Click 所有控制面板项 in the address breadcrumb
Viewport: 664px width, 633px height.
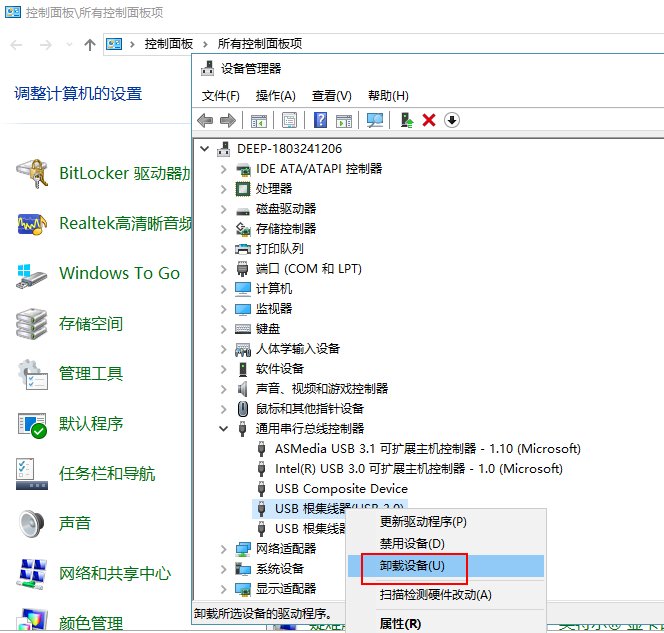pyautogui.click(x=260, y=44)
